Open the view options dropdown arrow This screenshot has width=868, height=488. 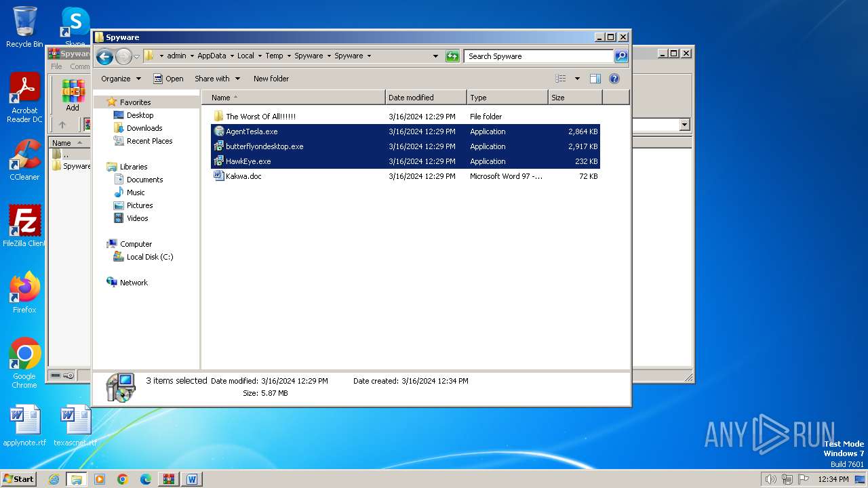click(x=577, y=79)
